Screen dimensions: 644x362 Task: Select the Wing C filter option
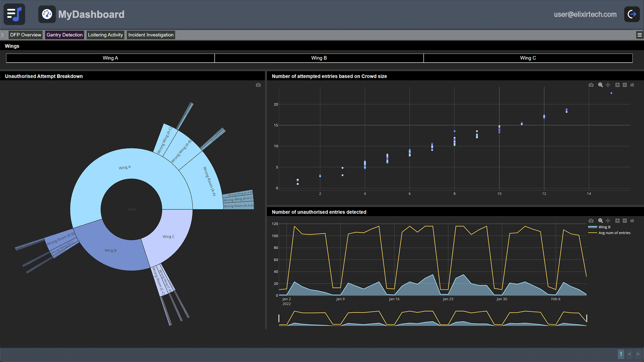click(x=528, y=58)
